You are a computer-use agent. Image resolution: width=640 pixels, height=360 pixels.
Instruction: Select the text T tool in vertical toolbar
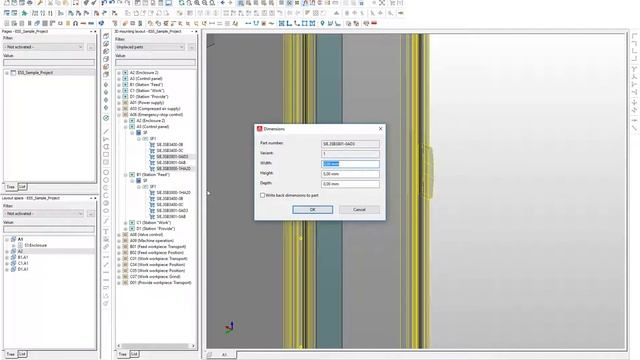tap(106, 231)
